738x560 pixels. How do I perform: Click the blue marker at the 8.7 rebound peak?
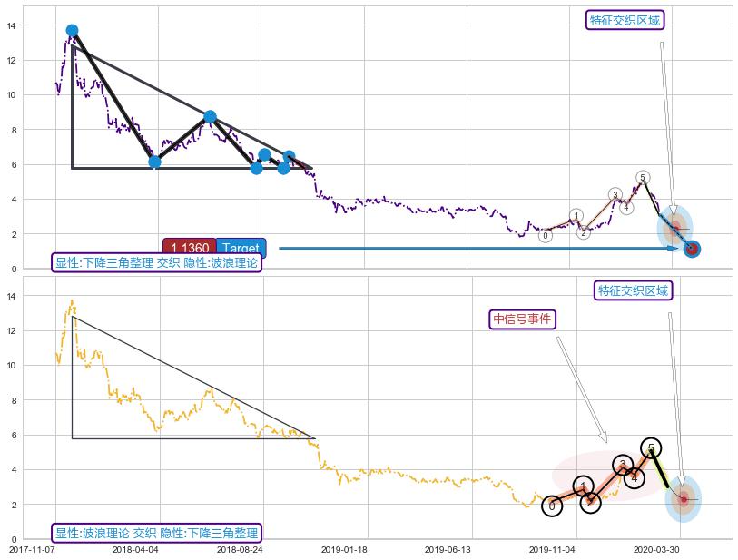coord(210,116)
